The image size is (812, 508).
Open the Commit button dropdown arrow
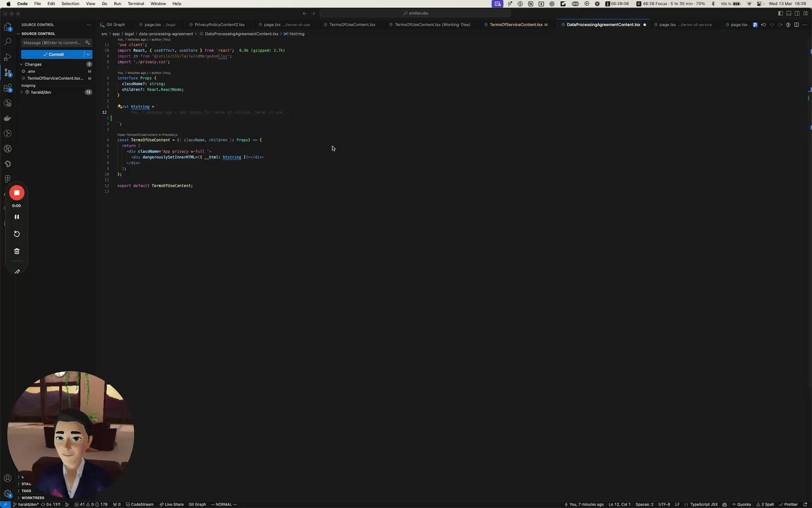pos(89,55)
